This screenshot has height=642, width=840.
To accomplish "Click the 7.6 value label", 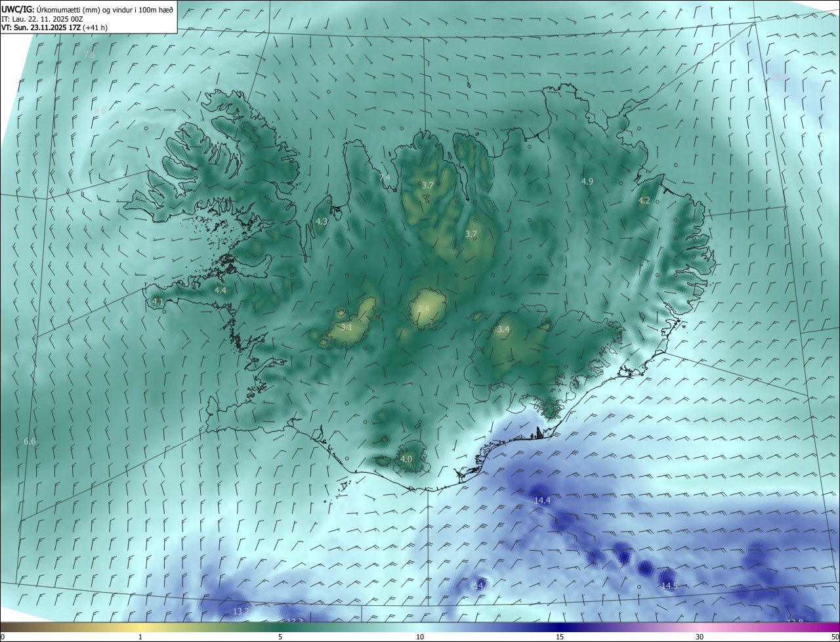I will [89, 54].
